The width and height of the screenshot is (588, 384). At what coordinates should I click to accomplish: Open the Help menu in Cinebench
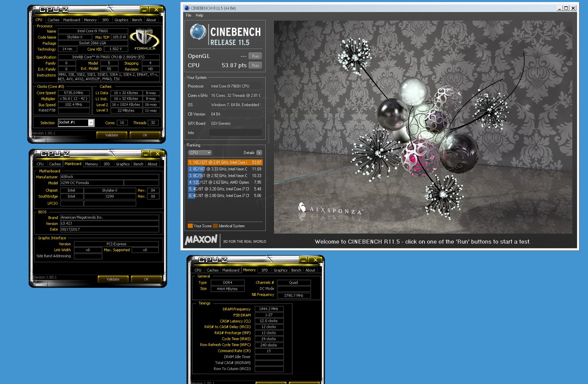200,15
